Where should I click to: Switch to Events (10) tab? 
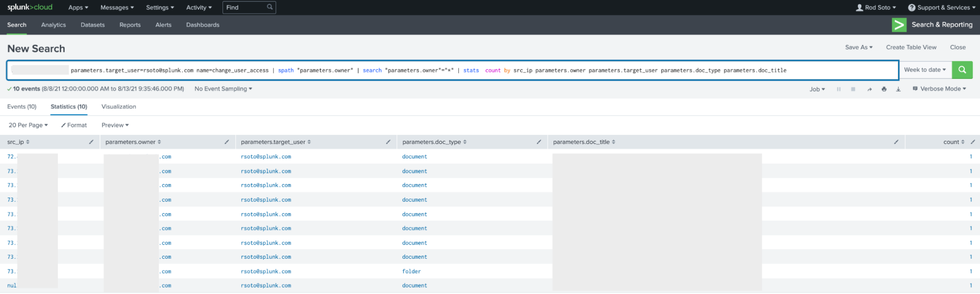(x=22, y=107)
